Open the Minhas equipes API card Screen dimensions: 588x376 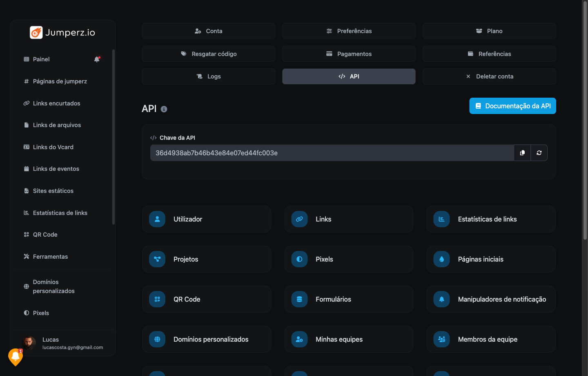pos(349,339)
